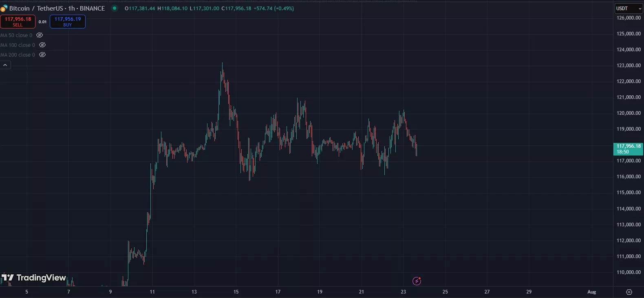Unhide the MA 200 indicator via eye icon

(x=42, y=55)
